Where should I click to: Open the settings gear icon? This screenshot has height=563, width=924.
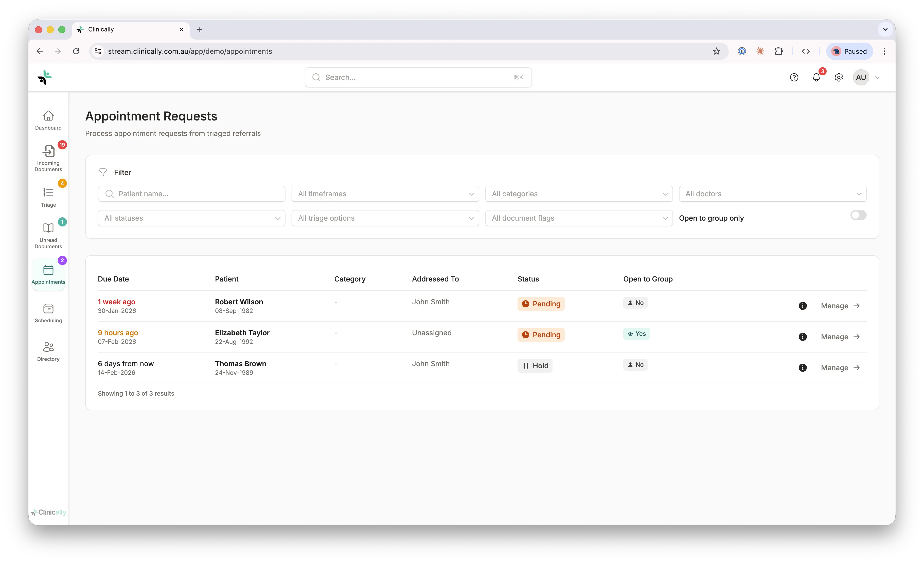tap(839, 78)
